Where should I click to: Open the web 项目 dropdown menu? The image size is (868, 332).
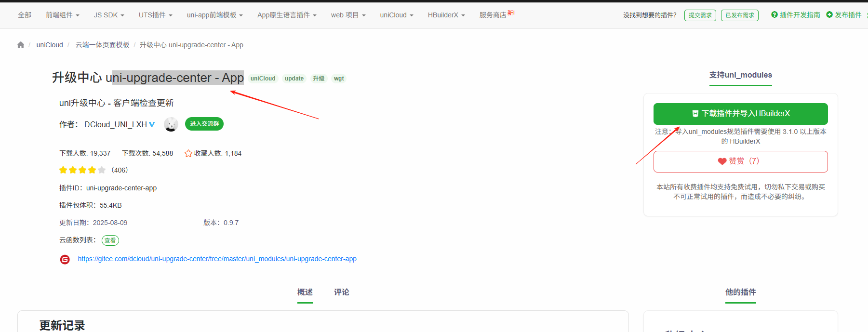[348, 15]
